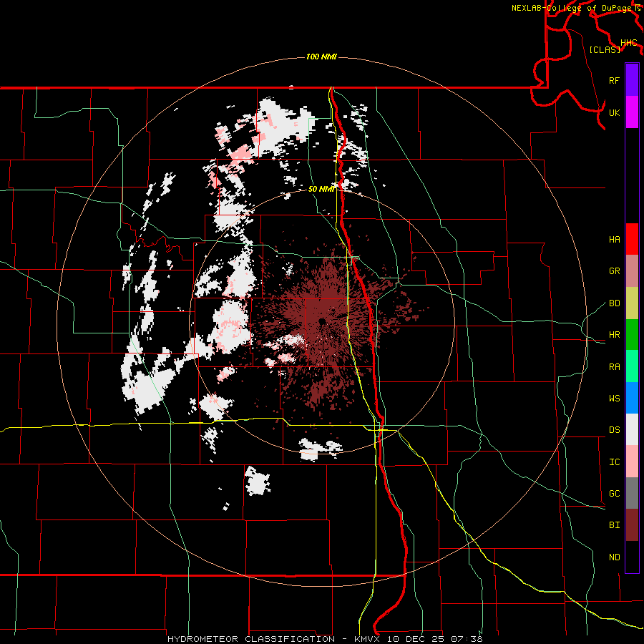Click the "DS" legend label

click(614, 430)
